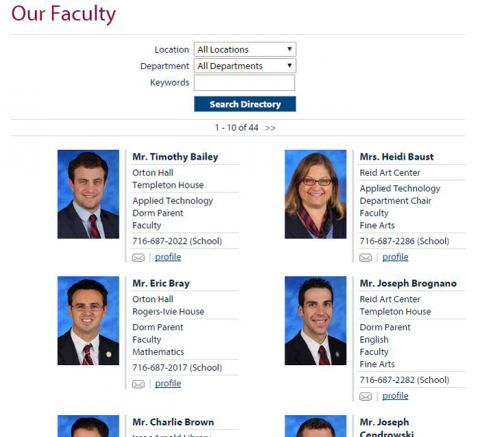Viewport: 480px width, 437px height.
Task: Click the name Mr. Joseph Brognano
Action: [x=408, y=283]
